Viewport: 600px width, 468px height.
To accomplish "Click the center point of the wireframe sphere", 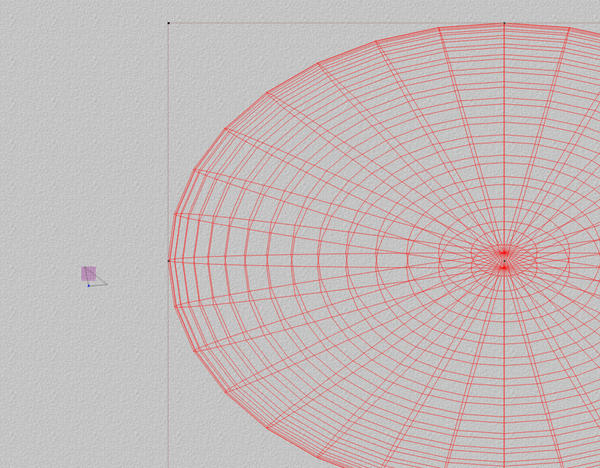I will (504, 261).
